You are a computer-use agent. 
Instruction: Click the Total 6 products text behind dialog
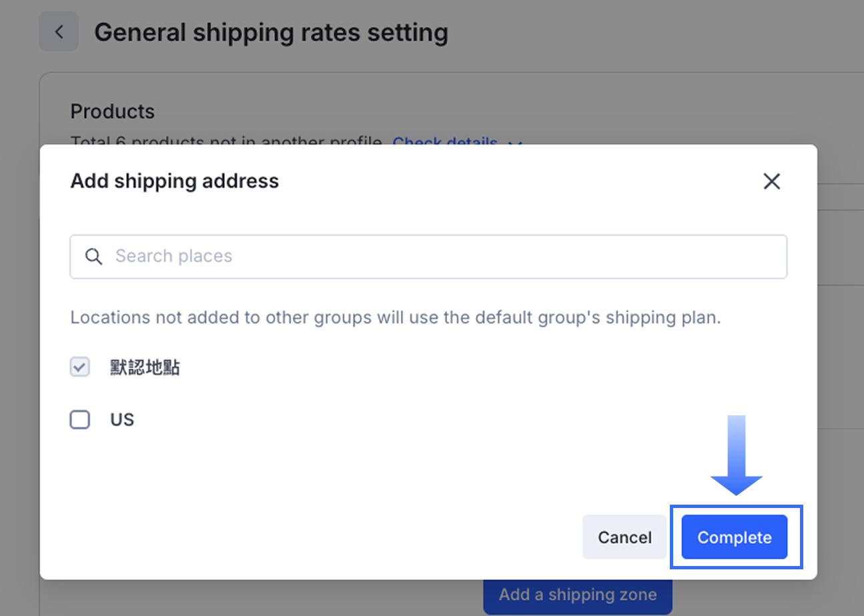coord(227,141)
